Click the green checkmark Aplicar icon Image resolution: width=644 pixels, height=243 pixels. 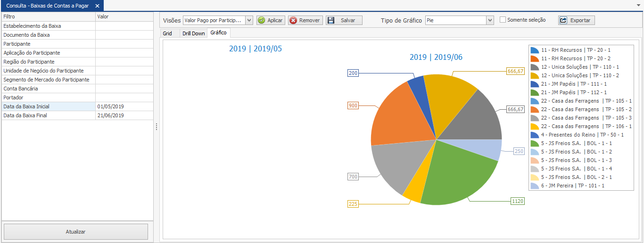coord(262,20)
